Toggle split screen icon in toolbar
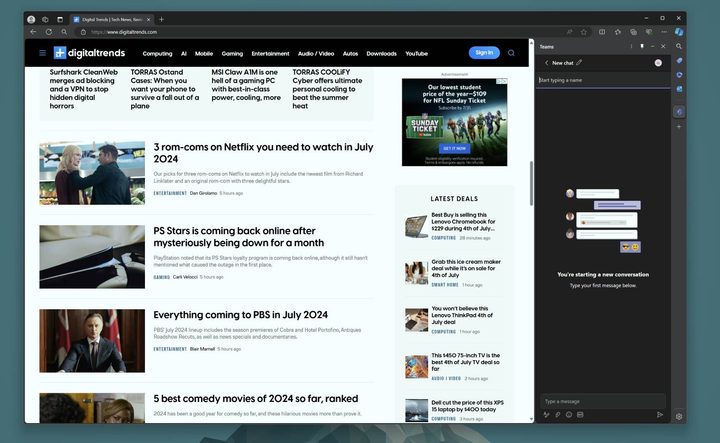Screen dimensions: 720x443 [x=602, y=32]
